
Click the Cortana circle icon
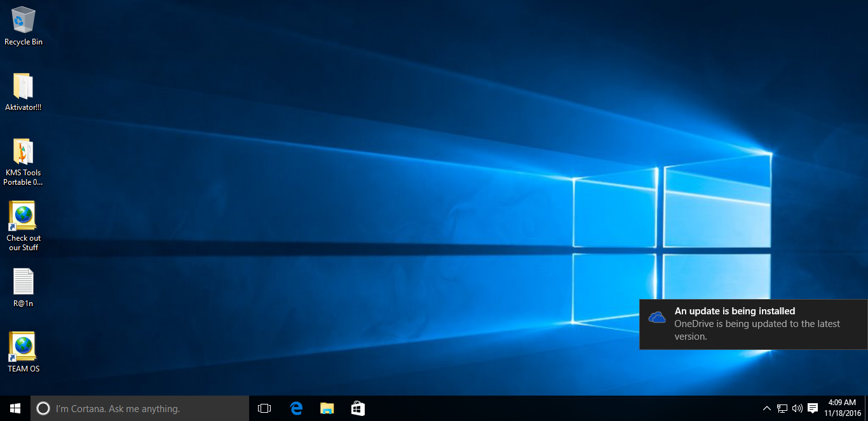point(43,408)
